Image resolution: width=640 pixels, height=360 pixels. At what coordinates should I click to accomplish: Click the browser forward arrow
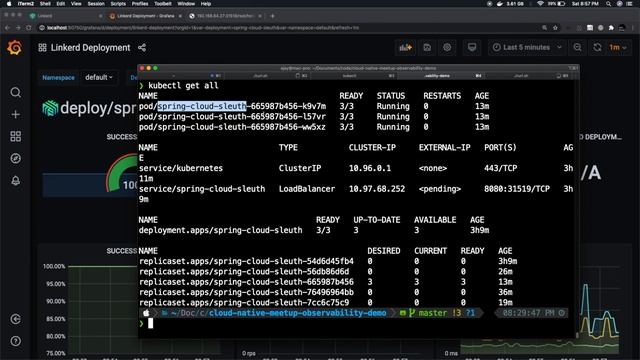point(18,28)
